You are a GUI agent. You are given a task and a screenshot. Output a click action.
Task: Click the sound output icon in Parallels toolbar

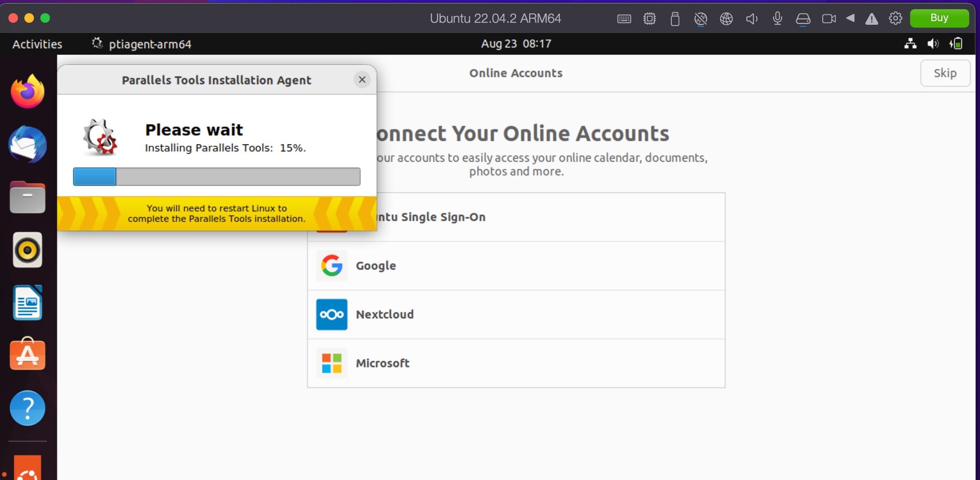[751, 18]
